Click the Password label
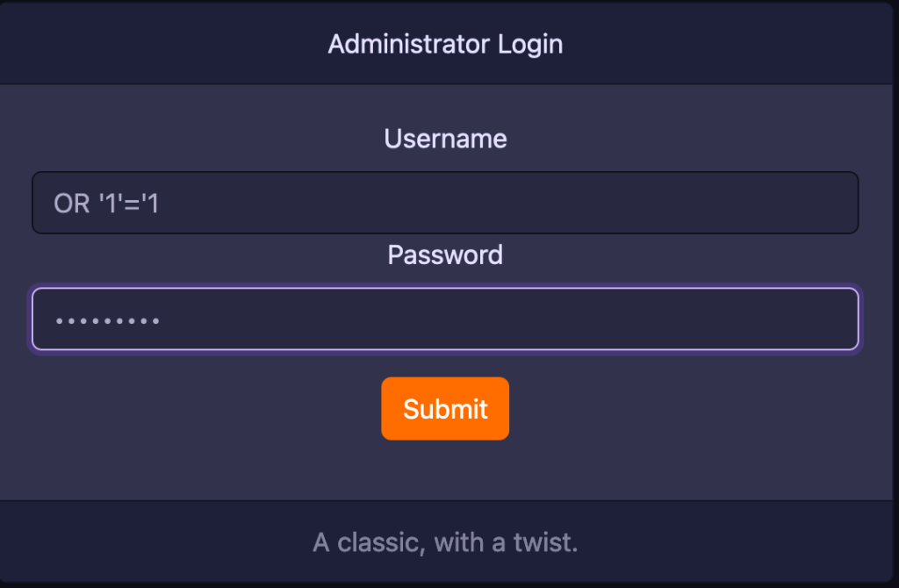Screen dimensions: 899x588 pos(445,255)
